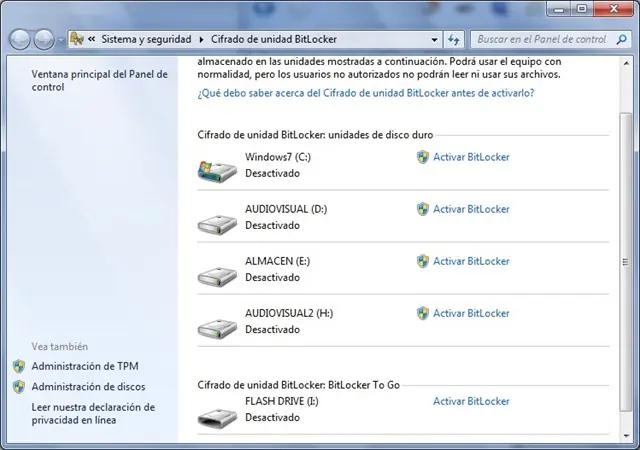
Task: Click the 'AUDIOVISUAL2 (H:)' drive name
Action: click(289, 313)
